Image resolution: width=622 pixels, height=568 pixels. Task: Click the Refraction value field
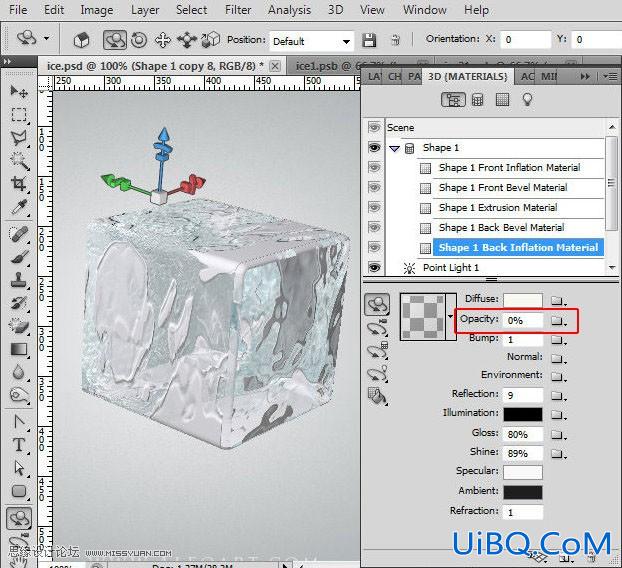(x=523, y=512)
